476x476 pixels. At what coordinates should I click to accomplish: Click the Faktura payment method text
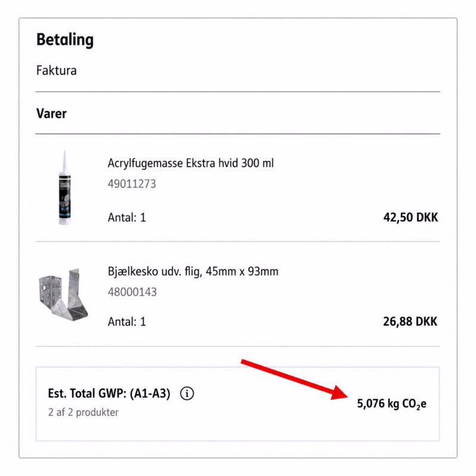tap(57, 70)
